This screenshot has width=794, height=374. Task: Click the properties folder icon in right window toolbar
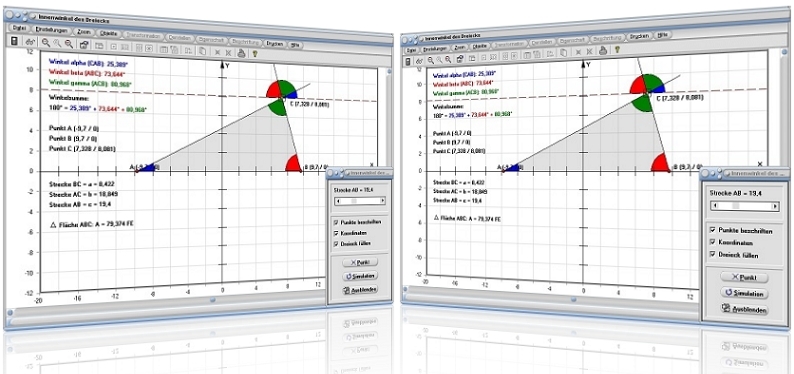460,60
